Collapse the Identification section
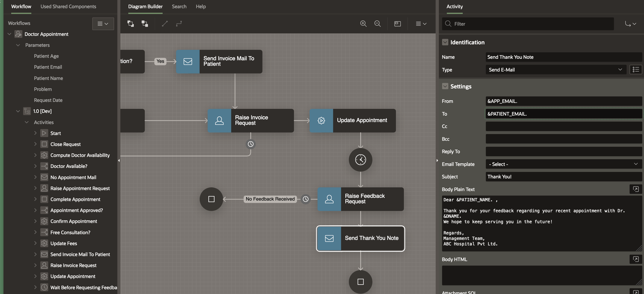 pos(445,42)
